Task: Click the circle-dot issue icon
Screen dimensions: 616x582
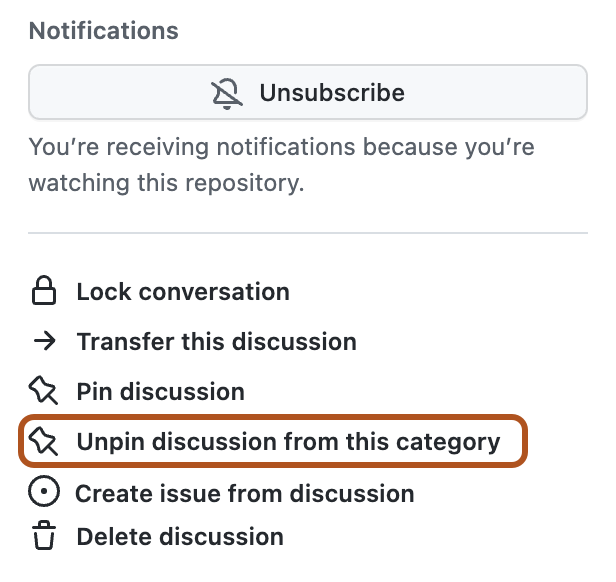Action: point(44,493)
